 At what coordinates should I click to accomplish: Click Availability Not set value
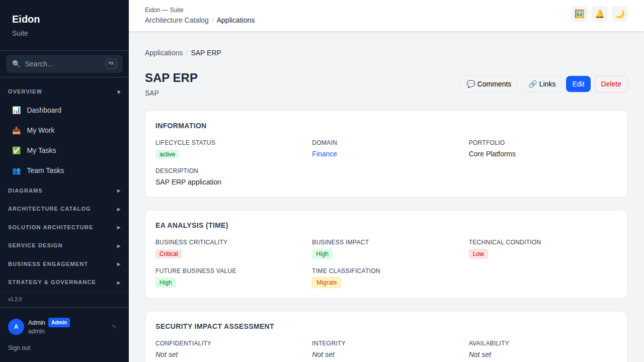(480, 354)
